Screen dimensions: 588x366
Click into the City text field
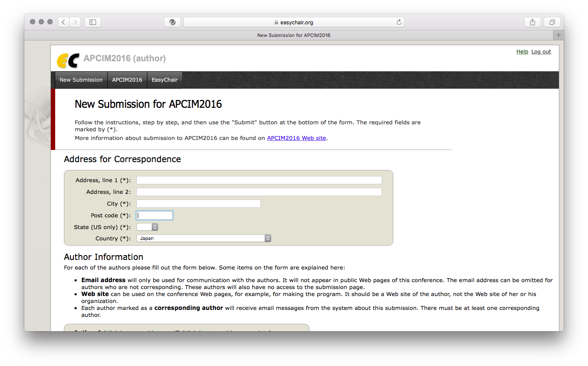point(199,203)
